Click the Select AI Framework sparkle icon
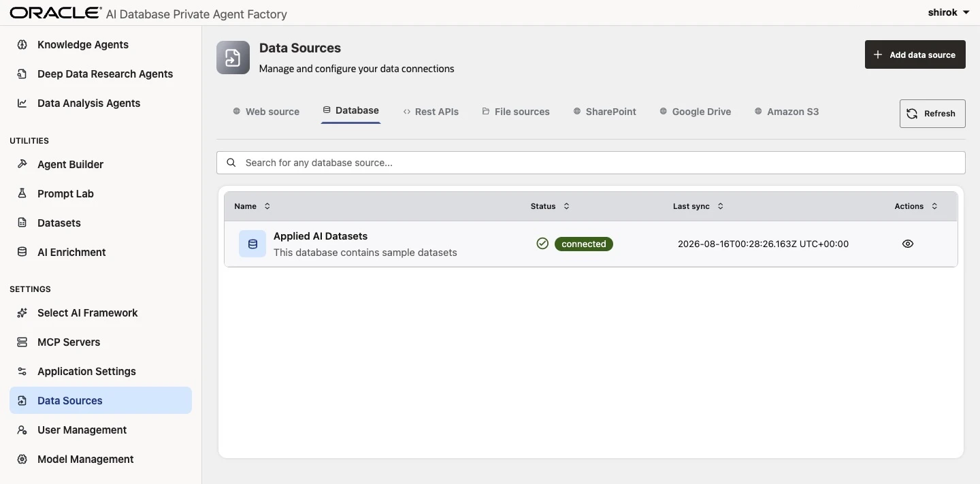The width and height of the screenshot is (980, 484). pyautogui.click(x=22, y=313)
